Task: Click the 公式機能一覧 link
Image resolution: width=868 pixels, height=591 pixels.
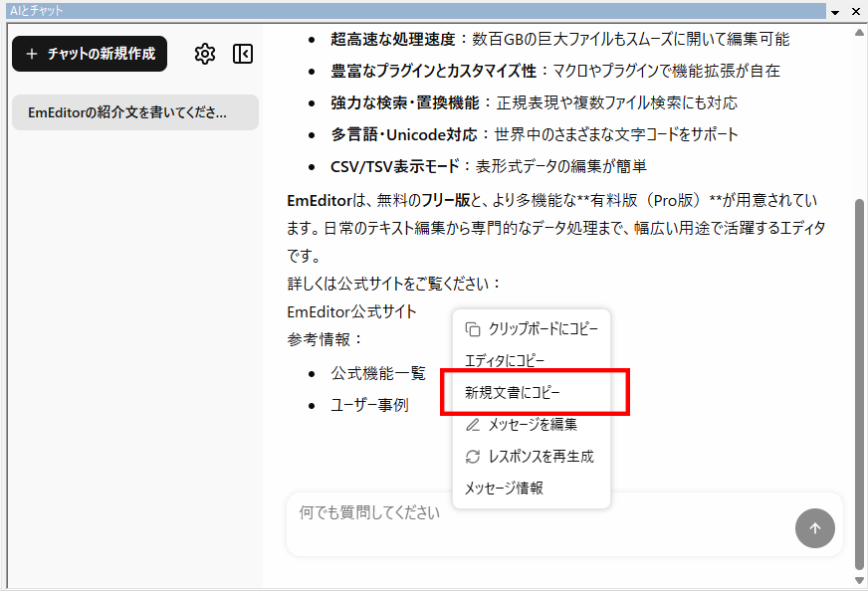Action: (x=381, y=373)
